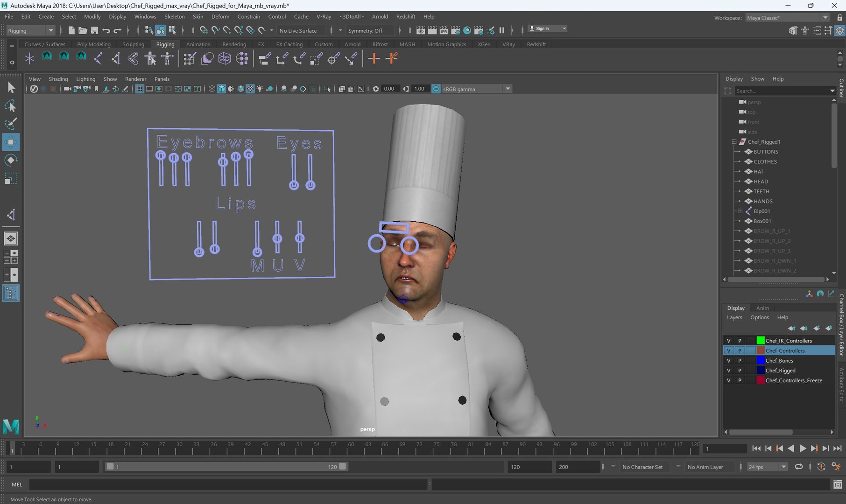Toggle visibility V for Chef_Controllers_Freeze layer
846x504 pixels.
728,380
